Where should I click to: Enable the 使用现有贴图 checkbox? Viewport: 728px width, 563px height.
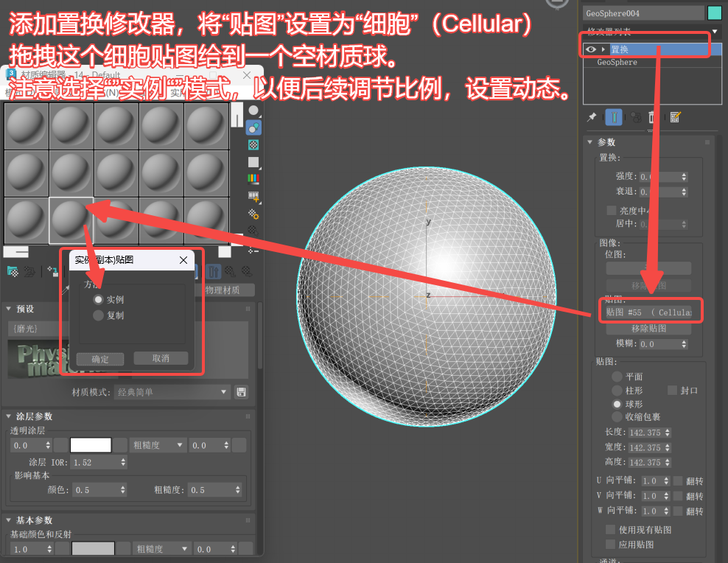coord(610,530)
